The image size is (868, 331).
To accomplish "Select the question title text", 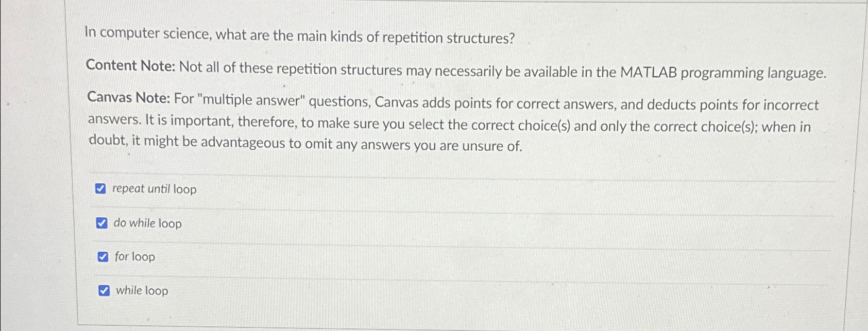I will [299, 36].
